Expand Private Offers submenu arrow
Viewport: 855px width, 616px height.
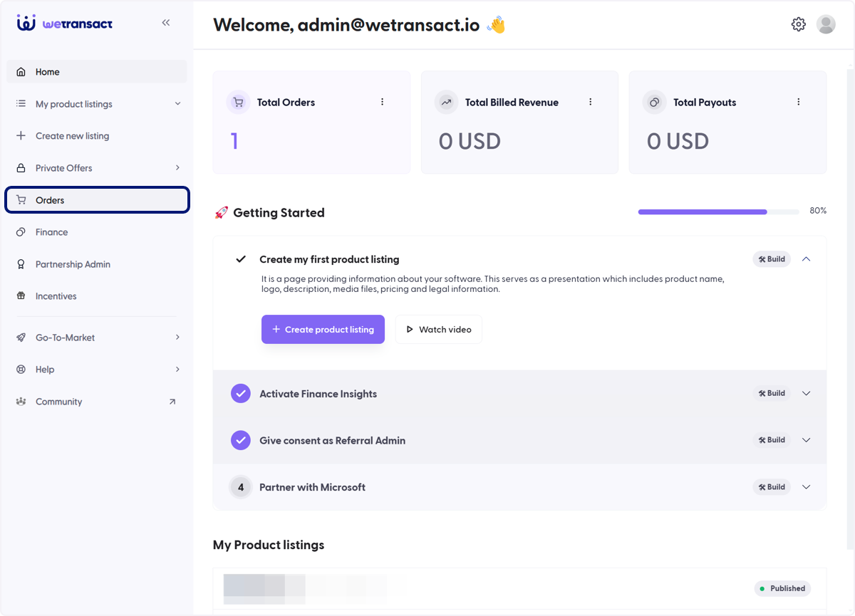pos(177,168)
